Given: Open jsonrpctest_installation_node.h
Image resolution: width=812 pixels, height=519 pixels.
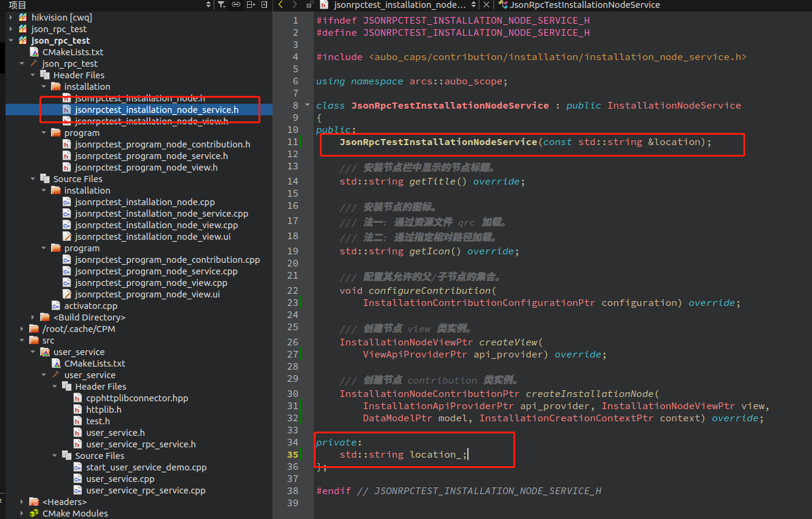Looking at the screenshot, I should 140,98.
